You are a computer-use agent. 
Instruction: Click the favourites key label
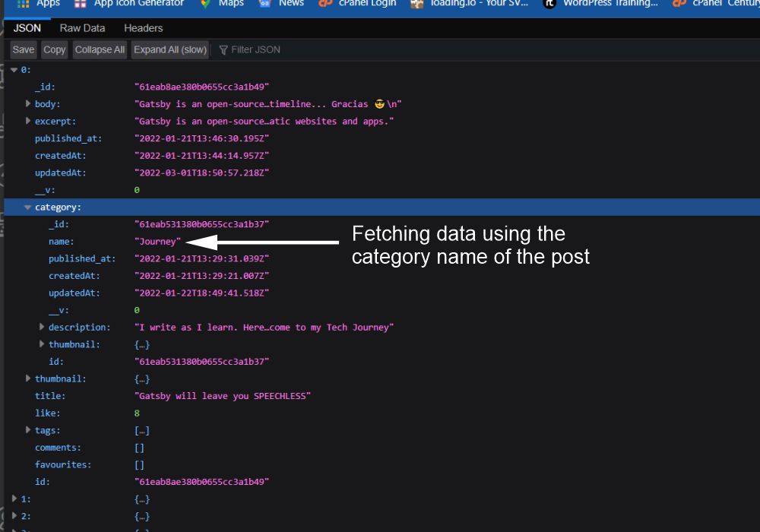coord(62,464)
